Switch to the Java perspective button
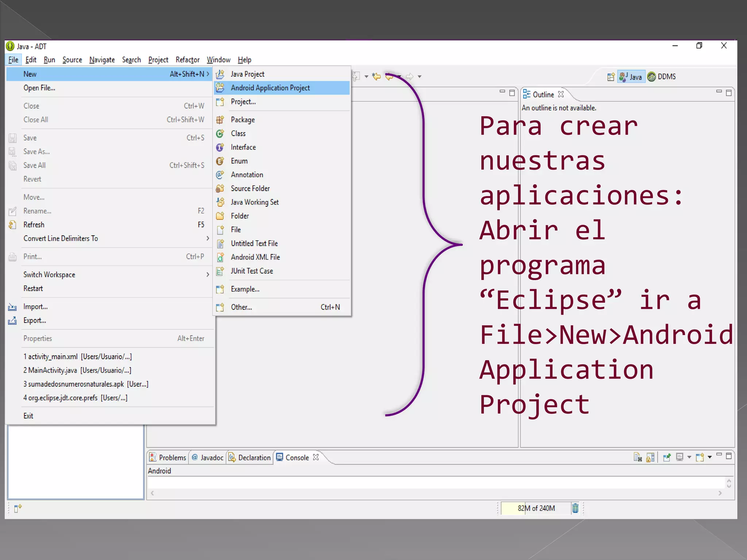The image size is (747, 560). click(631, 77)
